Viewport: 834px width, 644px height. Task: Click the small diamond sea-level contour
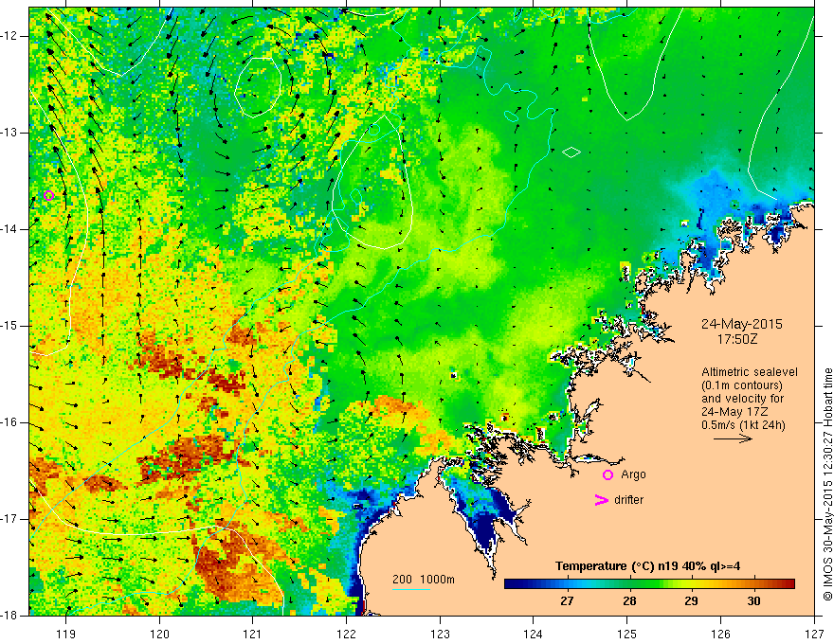tap(571, 152)
